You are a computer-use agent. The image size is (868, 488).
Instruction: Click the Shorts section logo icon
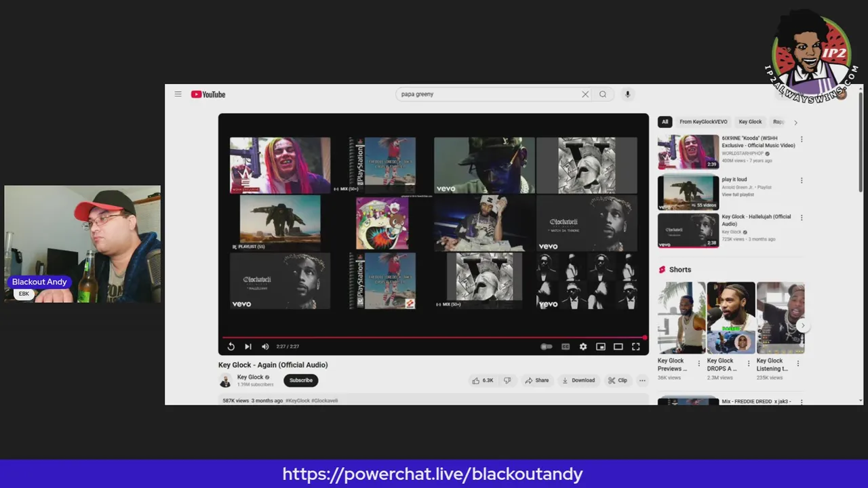tap(662, 270)
